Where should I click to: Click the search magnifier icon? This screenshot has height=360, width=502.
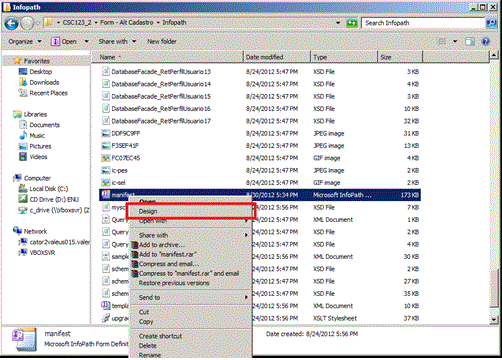491,23
